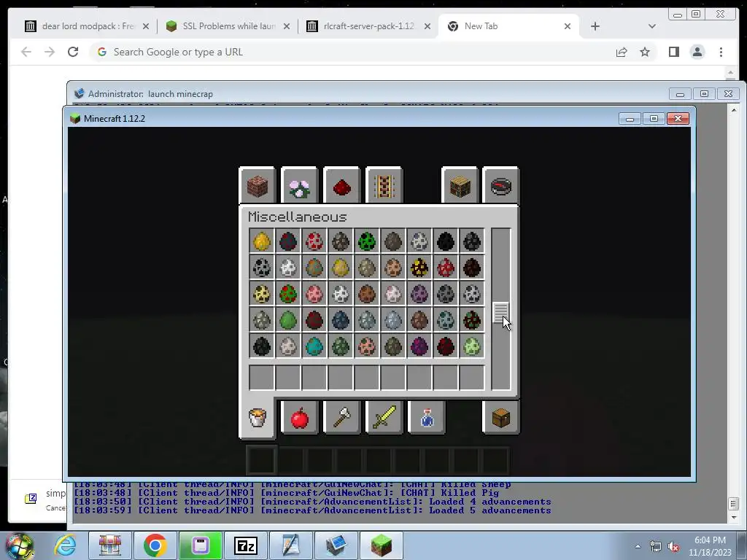Open the Redstone creative tab
747x560 pixels.
(341, 185)
